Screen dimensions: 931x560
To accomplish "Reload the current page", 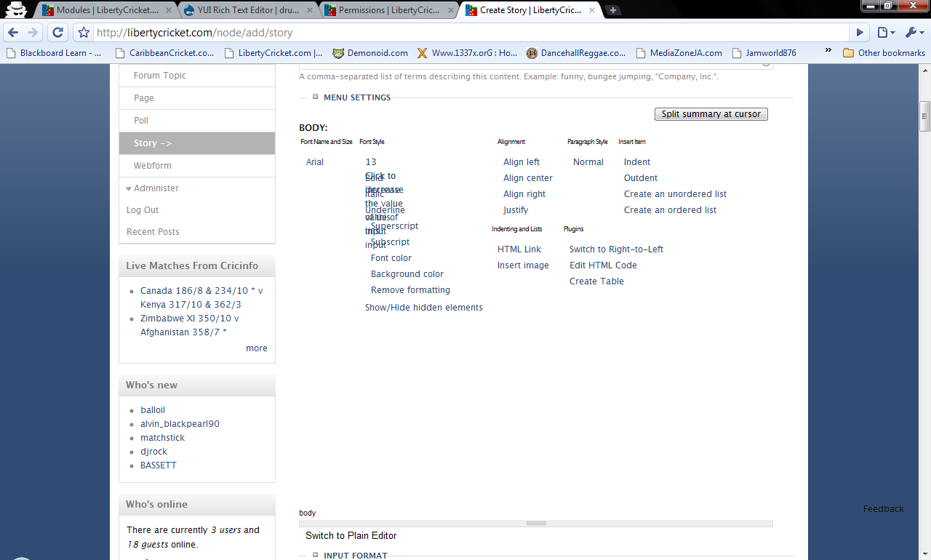I will (x=57, y=32).
